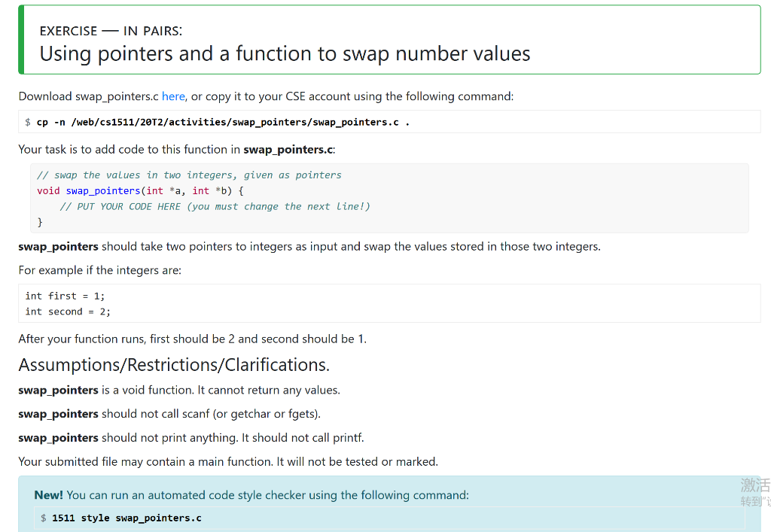Click the 'int second = 2;' code line

(x=72, y=312)
